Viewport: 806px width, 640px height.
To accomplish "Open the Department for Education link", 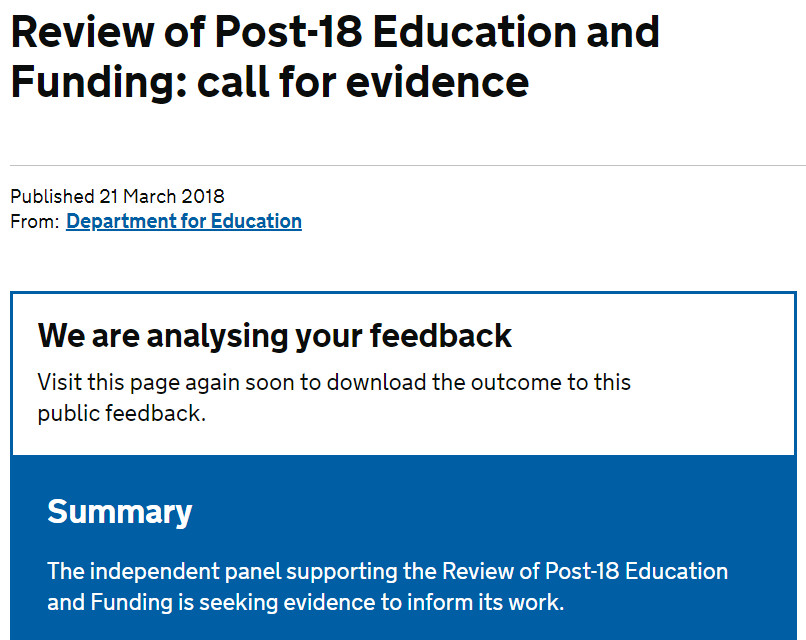I will [184, 222].
